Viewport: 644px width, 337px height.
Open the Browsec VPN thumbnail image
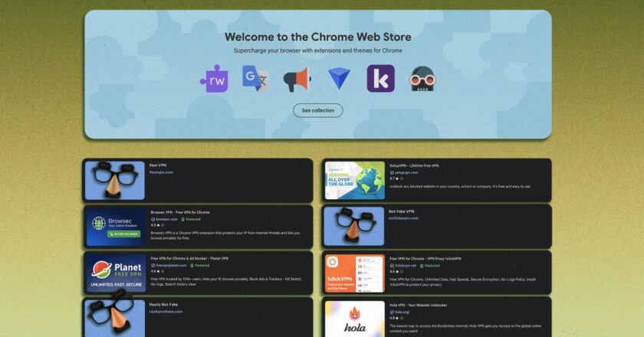click(x=116, y=227)
